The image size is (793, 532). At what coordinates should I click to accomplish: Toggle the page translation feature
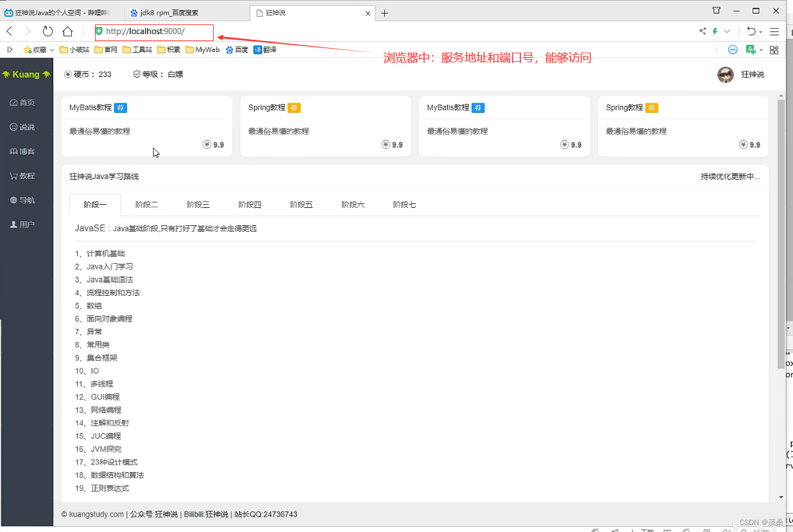coord(750,49)
